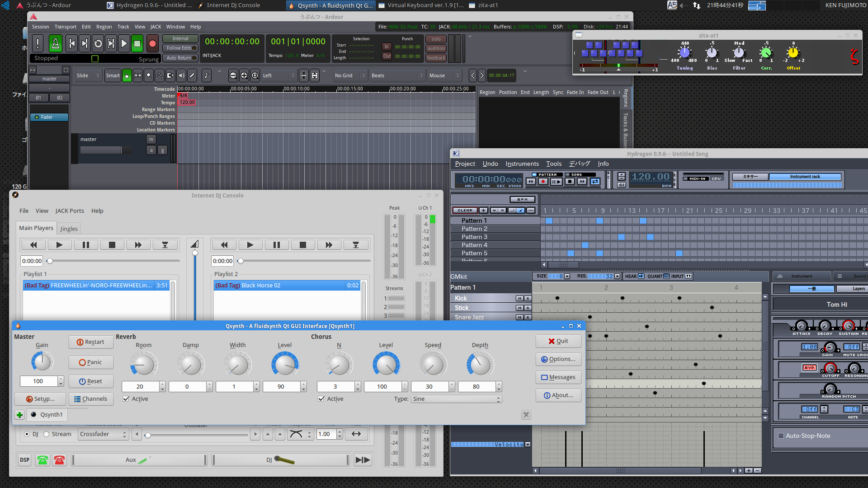Open Qsynth Messages window

point(558,377)
